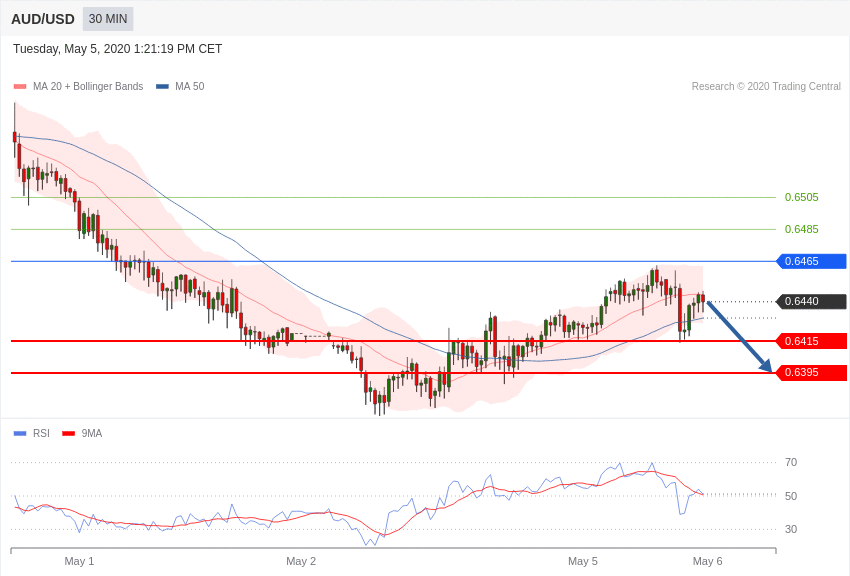Viewport: 850px width, 576px height.
Task: Click the MA 50 legend label
Action: point(189,87)
